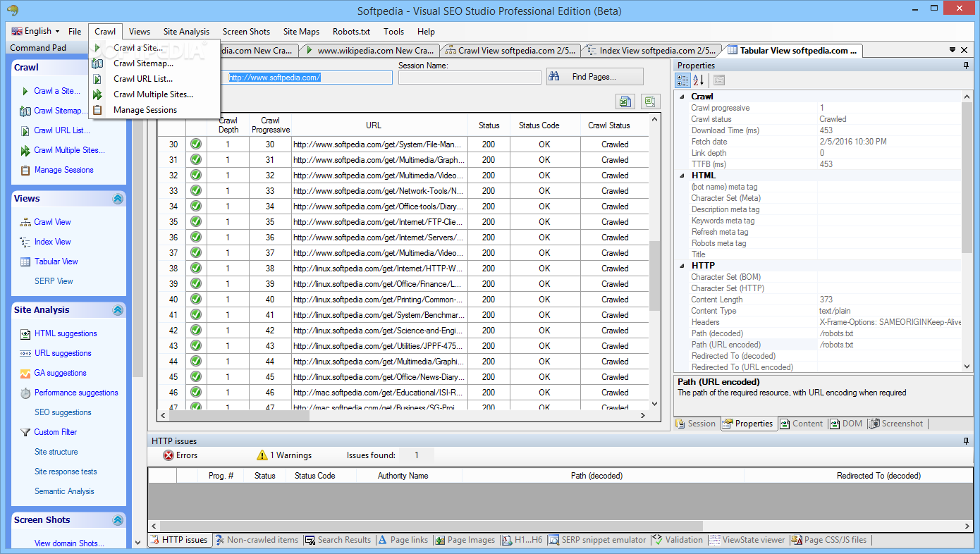This screenshot has height=554, width=980.
Task: Open the Page links bottom tab
Action: 403,540
